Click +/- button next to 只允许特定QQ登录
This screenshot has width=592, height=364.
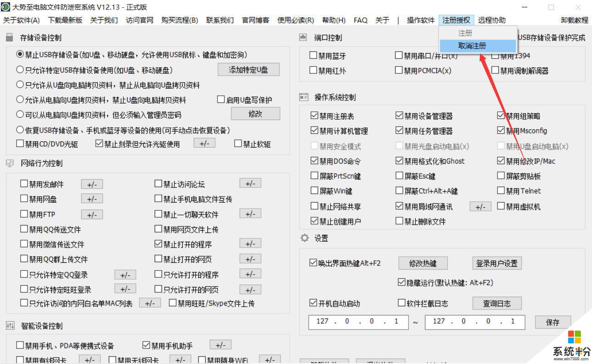(125, 275)
